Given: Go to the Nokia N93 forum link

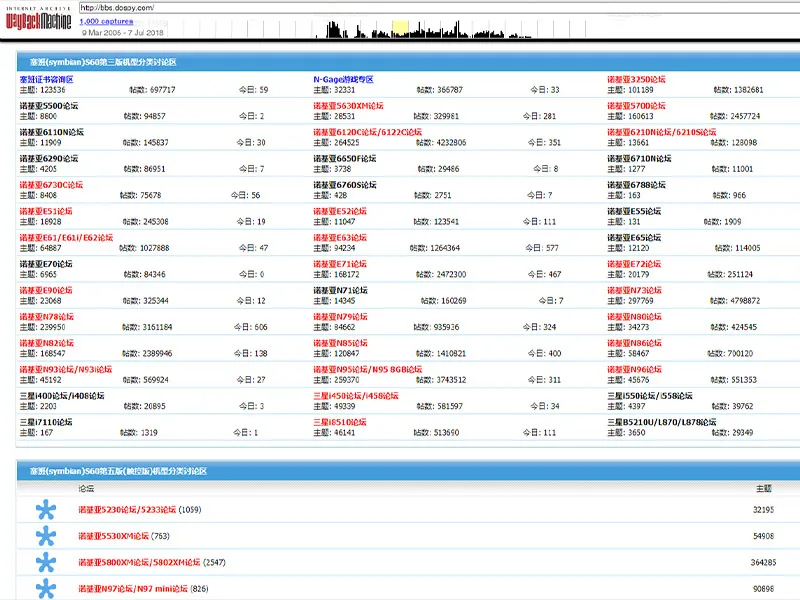Looking at the screenshot, I should 66,369.
